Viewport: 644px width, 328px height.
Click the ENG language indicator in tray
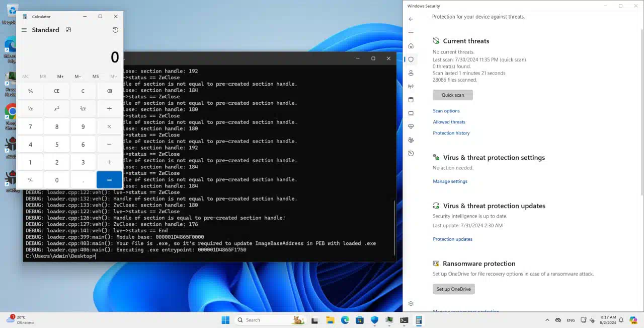tap(571, 320)
